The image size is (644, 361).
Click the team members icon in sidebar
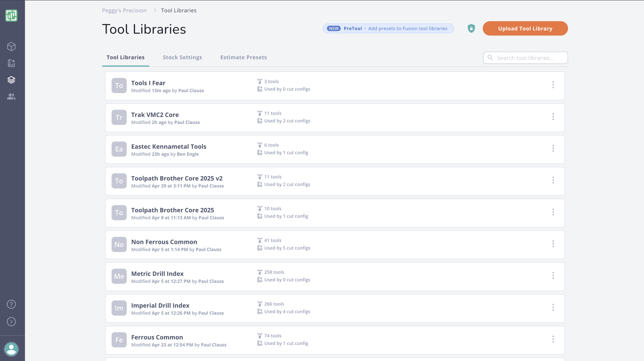12,97
